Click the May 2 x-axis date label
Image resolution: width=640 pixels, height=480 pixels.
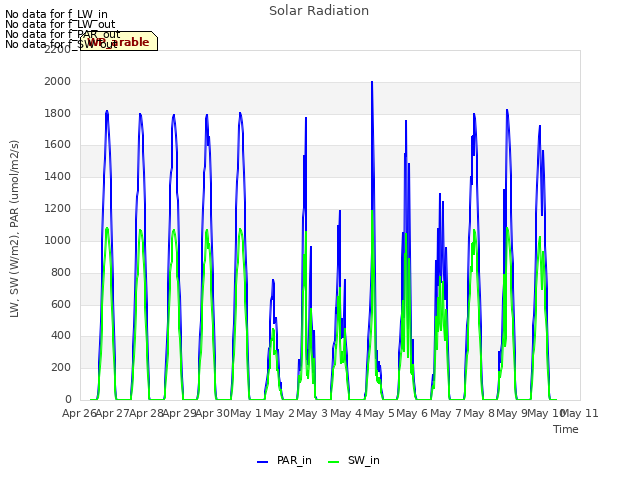(x=279, y=413)
